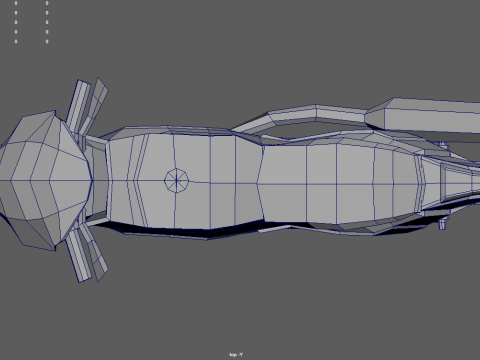This screenshot has height=360, width=480.
Task: Select the front headlight fairing mesh
Action: click(x=46, y=181)
